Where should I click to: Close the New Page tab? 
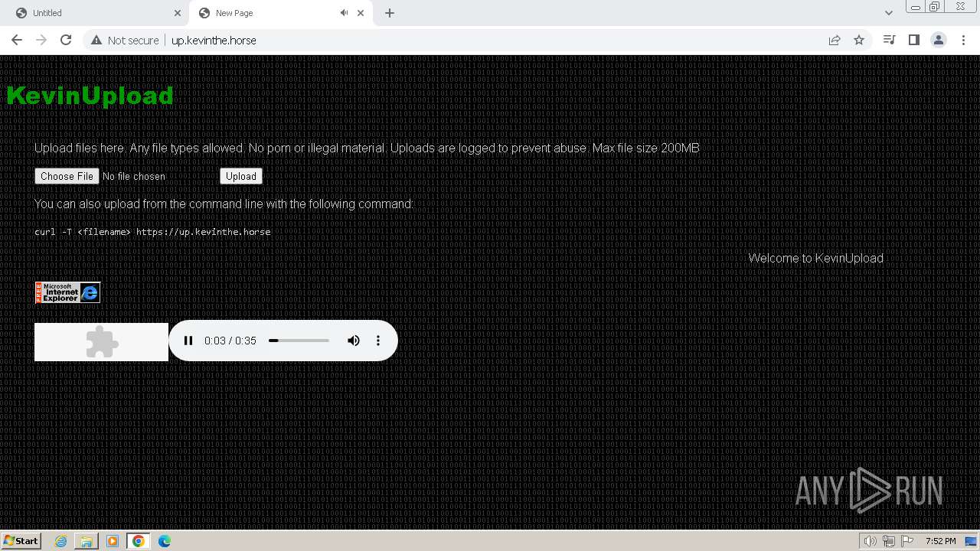pos(361,13)
